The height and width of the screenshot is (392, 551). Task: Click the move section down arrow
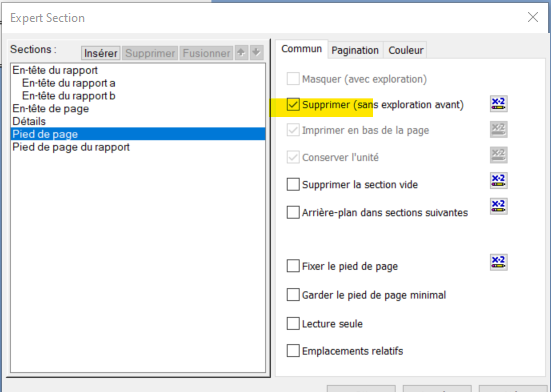pos(257,53)
